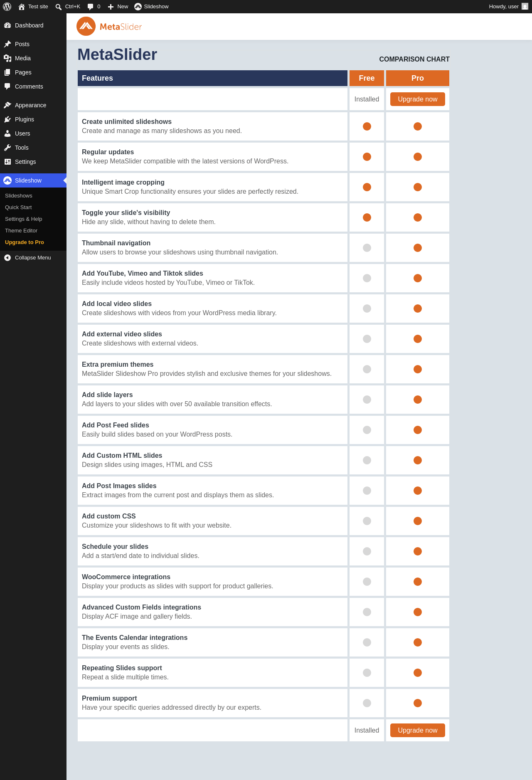Screen dimensions: 532x780
Task: Click the Ctrl+K search icon
Action: pos(59,7)
